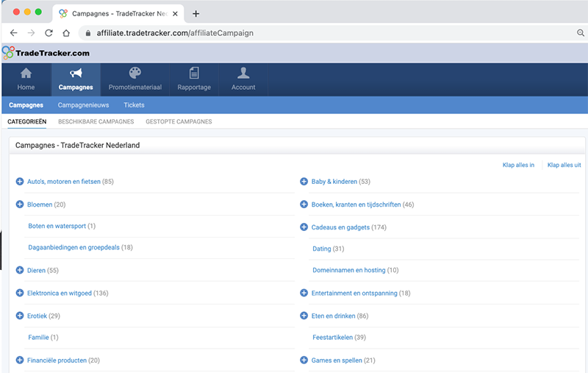Open Financiële producten text link
This screenshot has width=588, height=373.
57,360
